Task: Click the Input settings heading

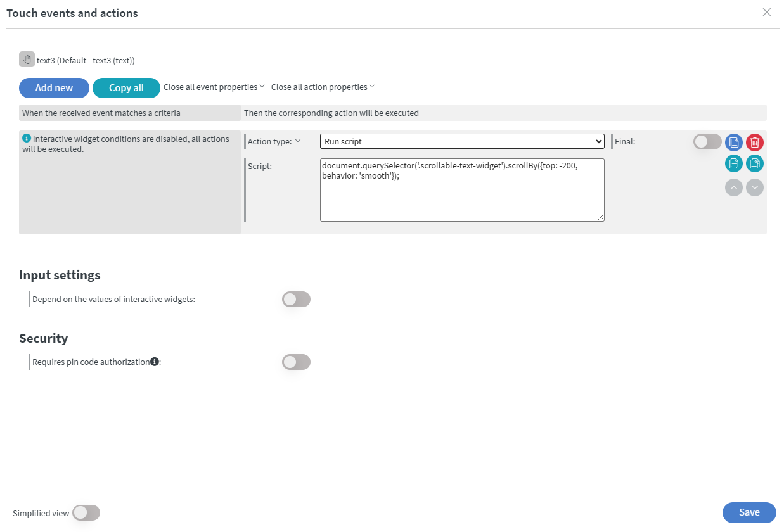Action: 60,275
